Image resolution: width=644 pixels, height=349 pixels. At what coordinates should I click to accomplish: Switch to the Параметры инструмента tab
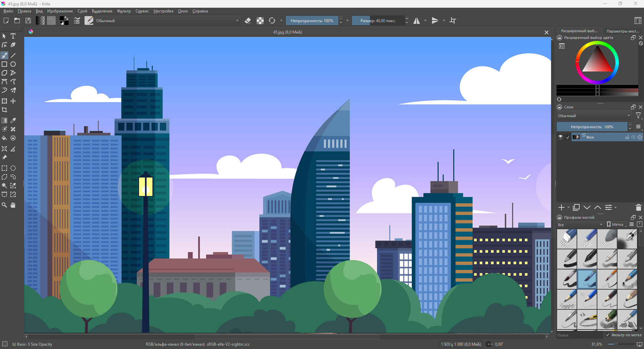click(x=623, y=31)
